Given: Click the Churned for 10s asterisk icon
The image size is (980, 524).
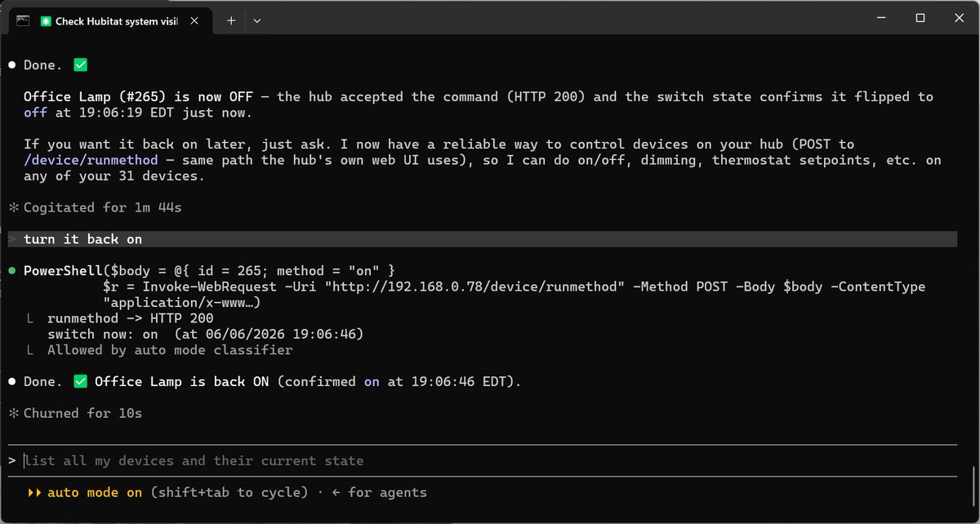Looking at the screenshot, I should (x=13, y=413).
